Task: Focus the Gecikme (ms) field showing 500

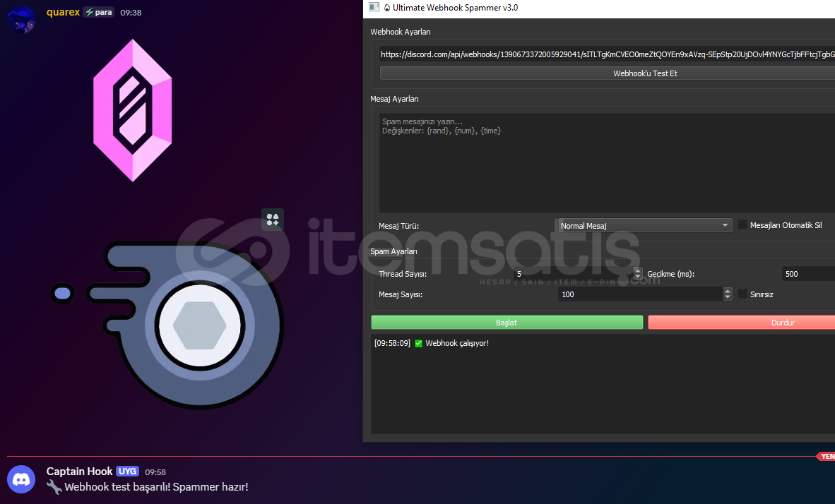Action: click(x=808, y=274)
